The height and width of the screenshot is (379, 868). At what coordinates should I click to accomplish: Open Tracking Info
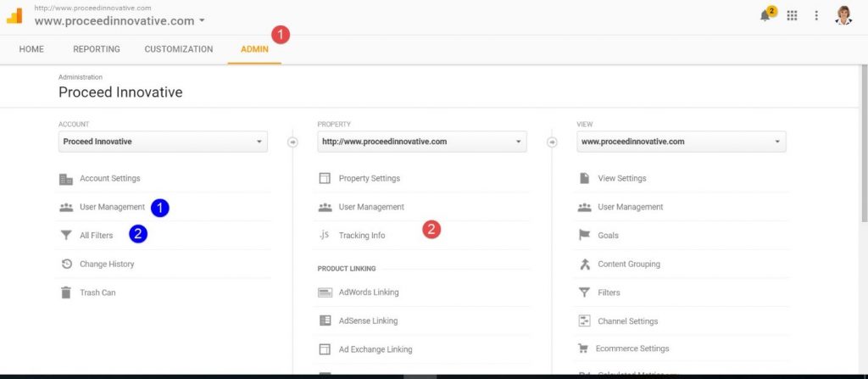(x=362, y=236)
